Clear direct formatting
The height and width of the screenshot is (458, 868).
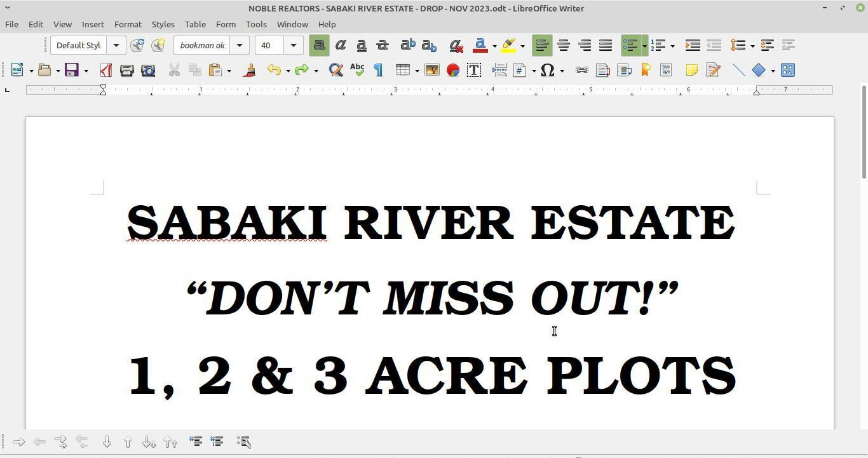tap(456, 45)
